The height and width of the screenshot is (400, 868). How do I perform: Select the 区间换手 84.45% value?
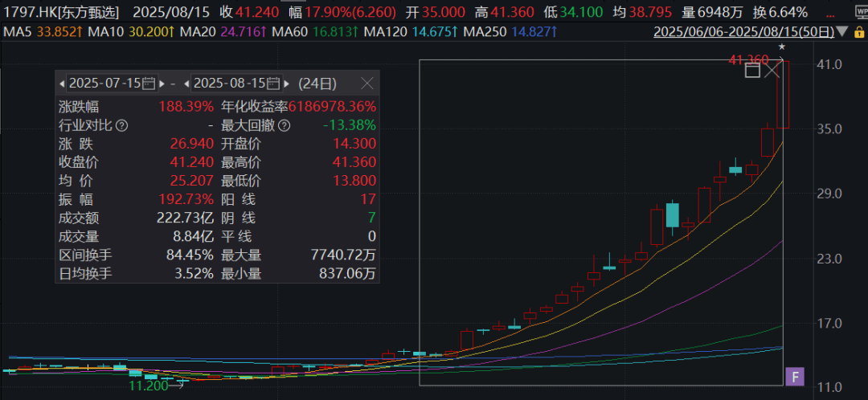190,255
